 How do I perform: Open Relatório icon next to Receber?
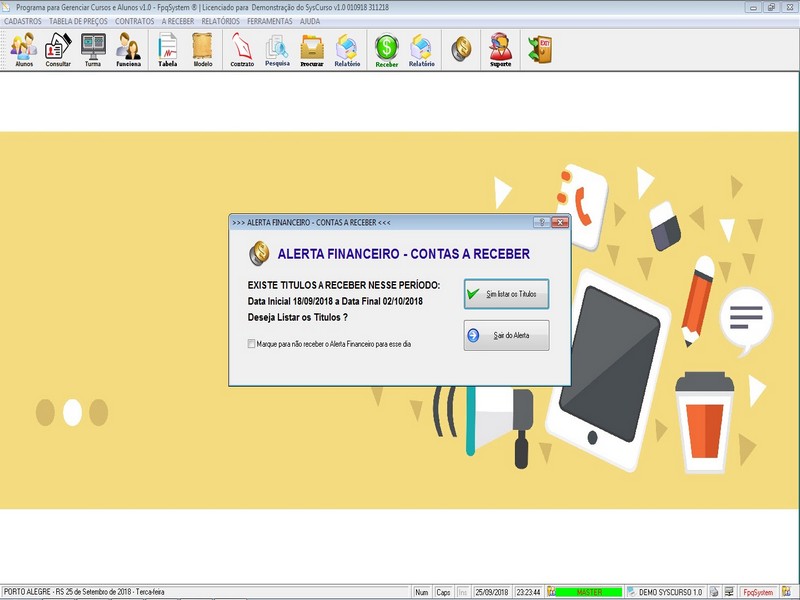coord(421,49)
